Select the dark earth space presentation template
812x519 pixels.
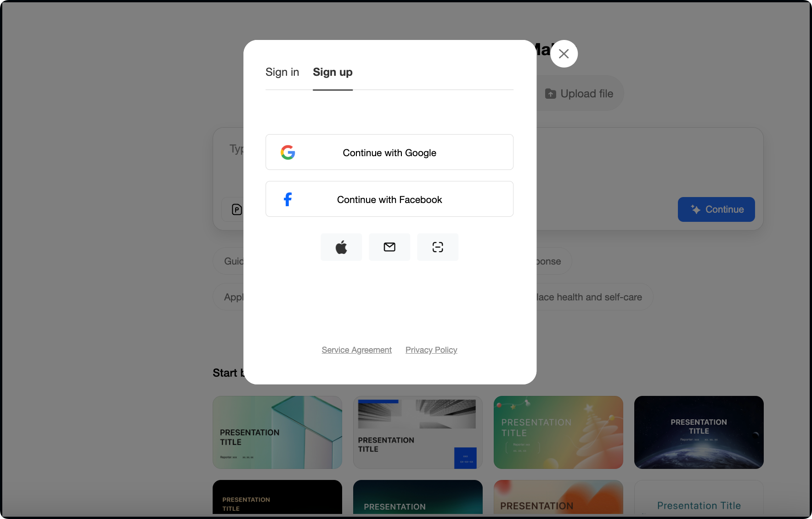point(699,432)
